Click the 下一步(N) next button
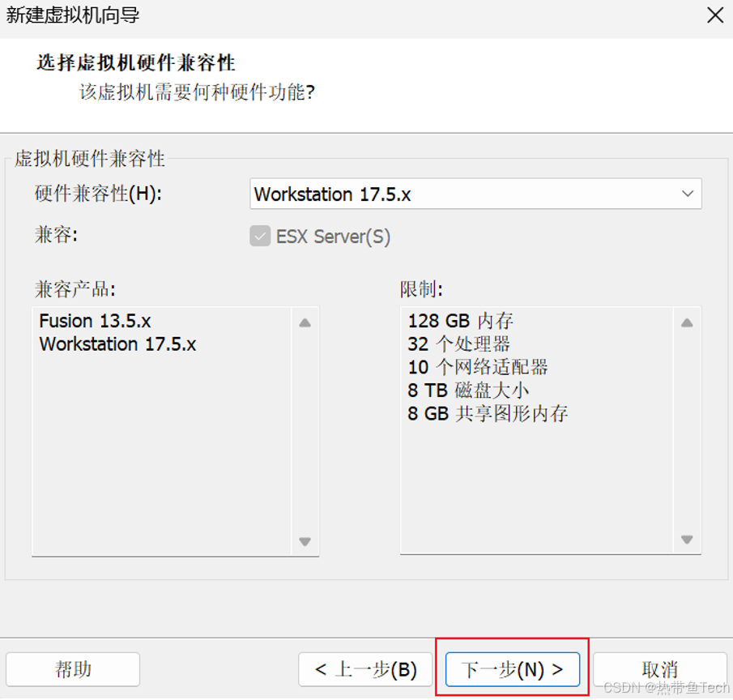Image resolution: width=733 pixels, height=700 pixels. coord(513,669)
